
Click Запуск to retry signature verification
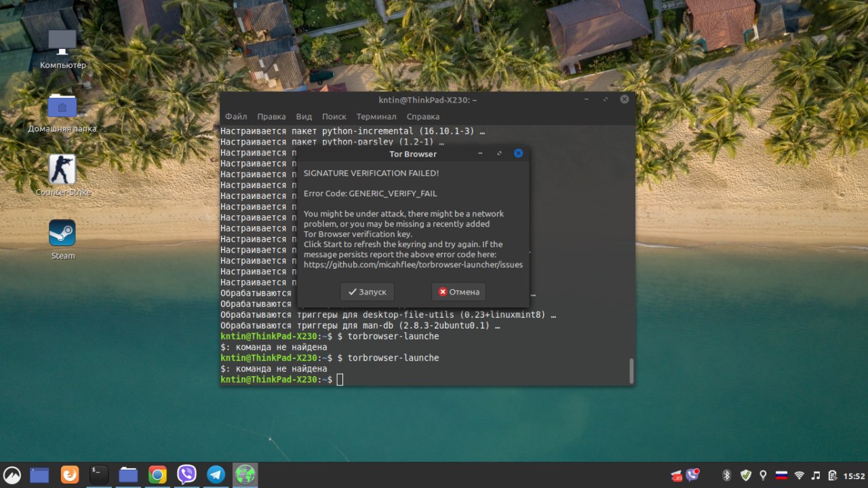(x=367, y=292)
